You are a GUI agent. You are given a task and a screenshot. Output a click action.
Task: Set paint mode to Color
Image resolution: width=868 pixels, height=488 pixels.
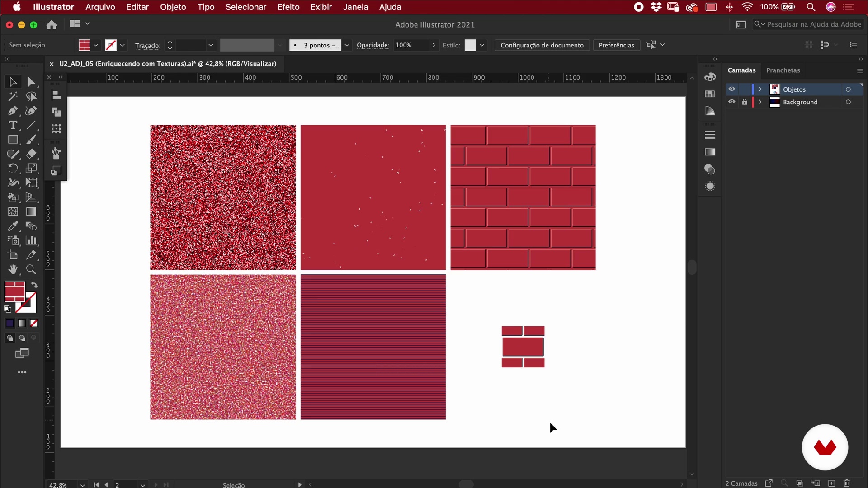pyautogui.click(x=9, y=323)
